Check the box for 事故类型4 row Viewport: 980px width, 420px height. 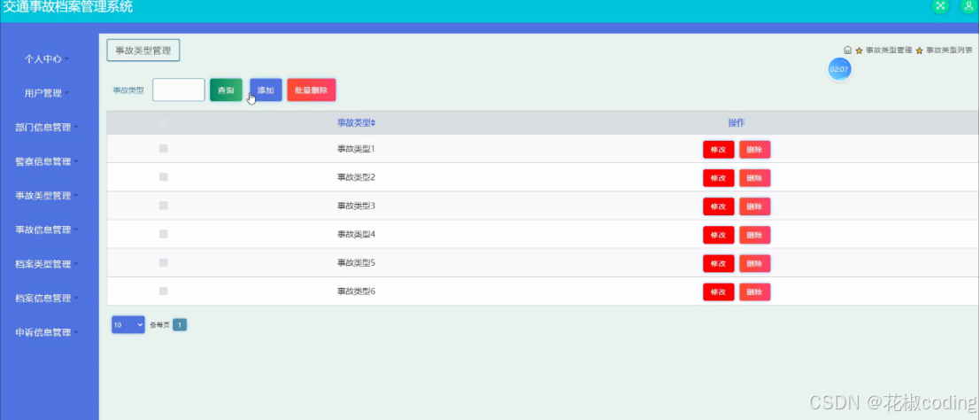[x=164, y=234]
